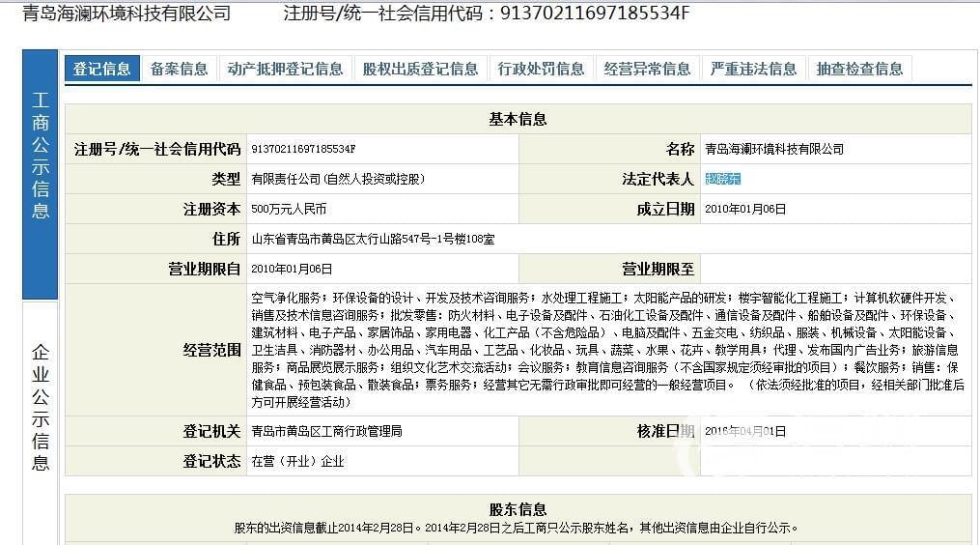Click the 核准日期 date value
The height and width of the screenshot is (545, 980).
745,431
